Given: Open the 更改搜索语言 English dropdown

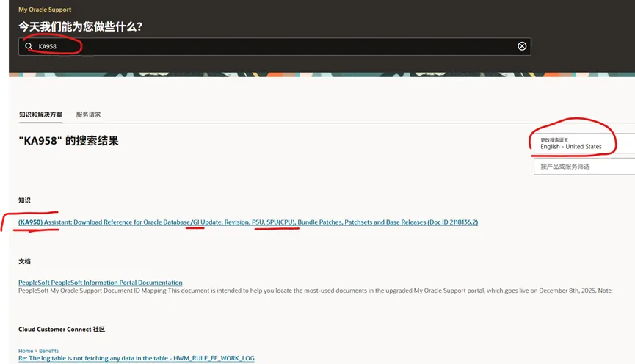Looking at the screenshot, I should 584,143.
